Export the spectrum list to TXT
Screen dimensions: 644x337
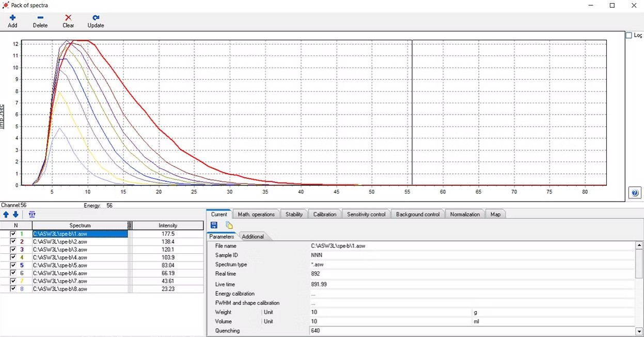coord(32,215)
